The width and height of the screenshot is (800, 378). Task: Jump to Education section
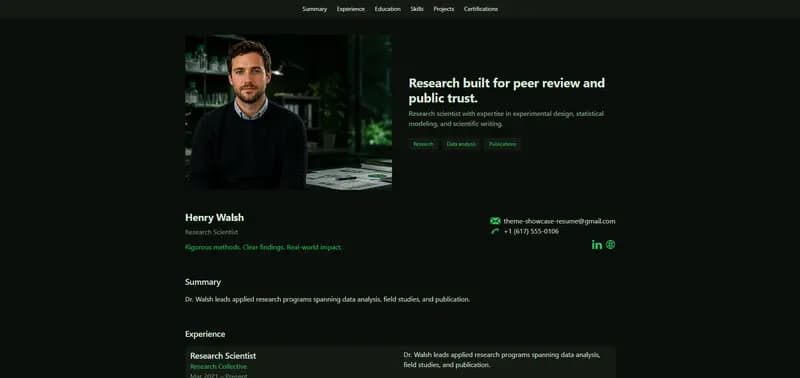tap(387, 9)
